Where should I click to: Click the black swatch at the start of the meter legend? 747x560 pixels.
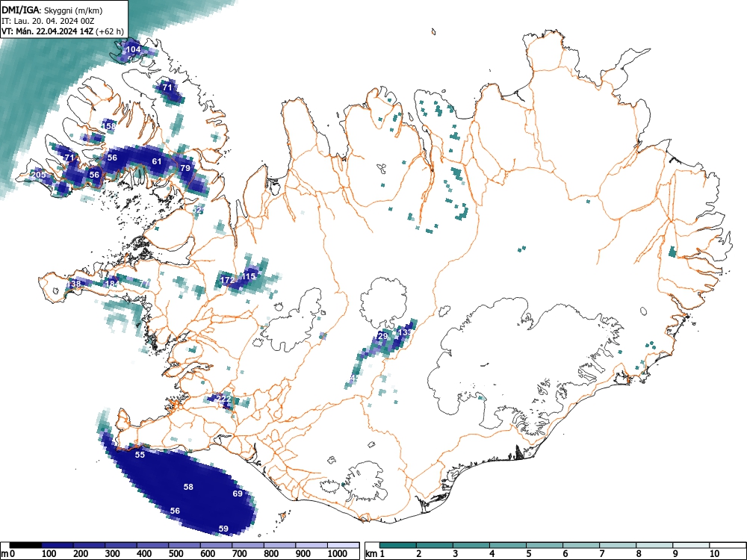click(25, 545)
